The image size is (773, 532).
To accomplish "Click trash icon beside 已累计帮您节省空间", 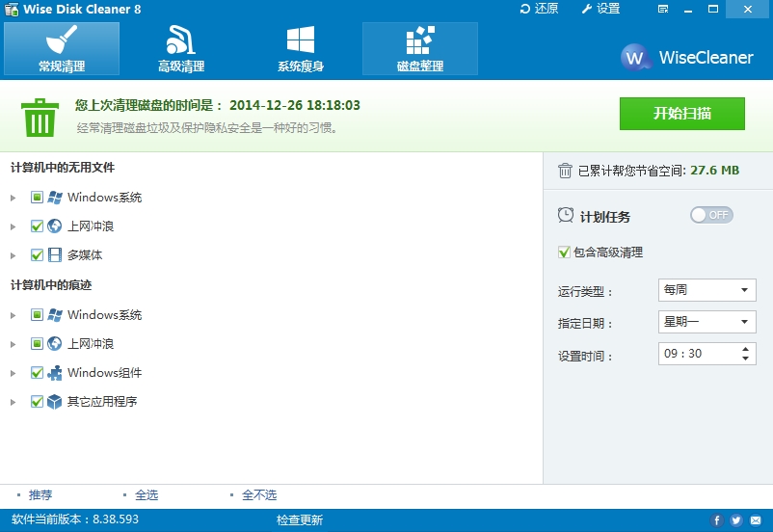I will [x=565, y=171].
